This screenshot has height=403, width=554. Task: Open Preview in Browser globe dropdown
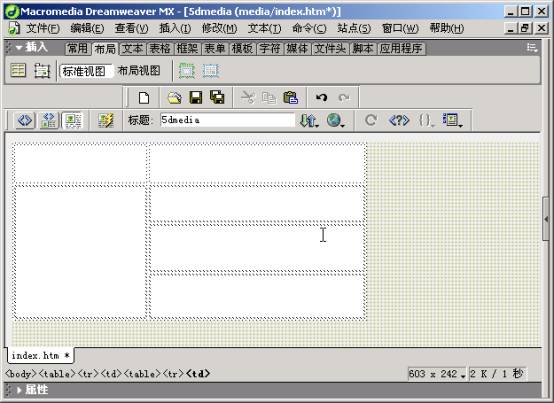pyautogui.click(x=335, y=120)
